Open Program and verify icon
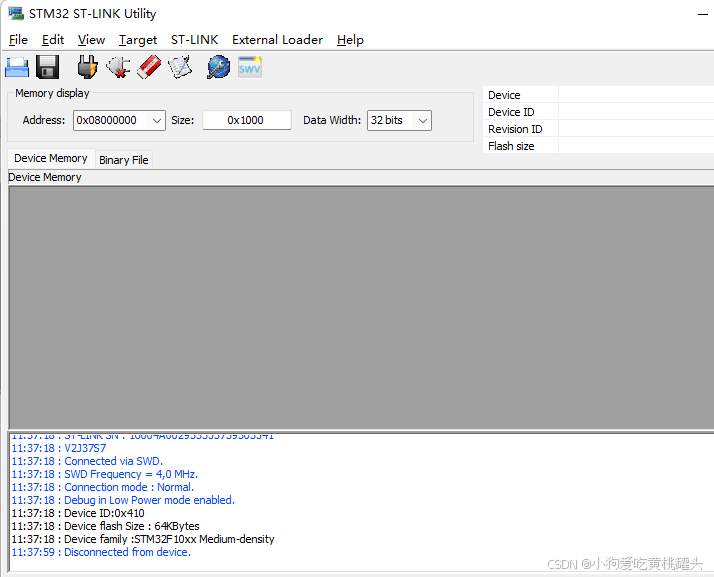Image resolution: width=714 pixels, height=577 pixels. click(180, 67)
